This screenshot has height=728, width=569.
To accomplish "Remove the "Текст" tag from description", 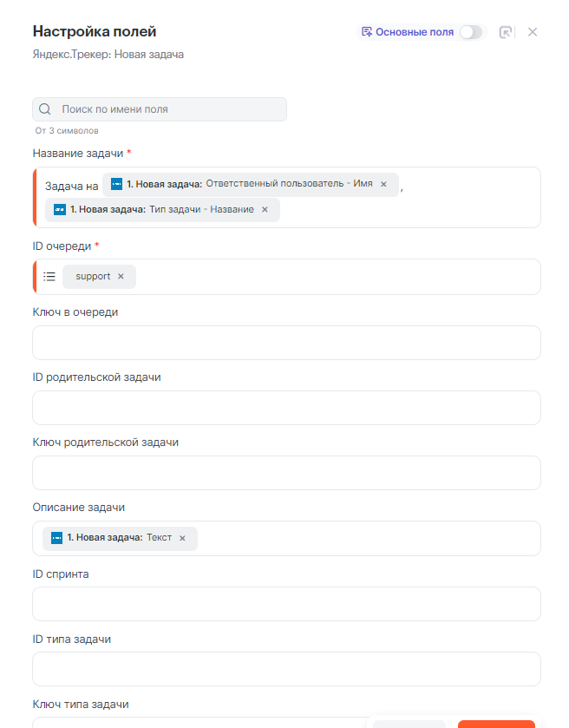I will [182, 538].
